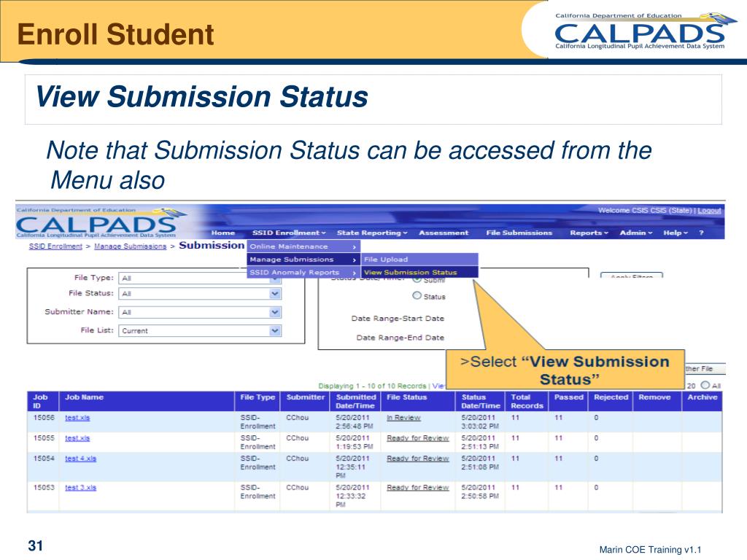The image size is (747, 560).
Task: Open the test.xls job 15056 link
Action: (x=77, y=418)
